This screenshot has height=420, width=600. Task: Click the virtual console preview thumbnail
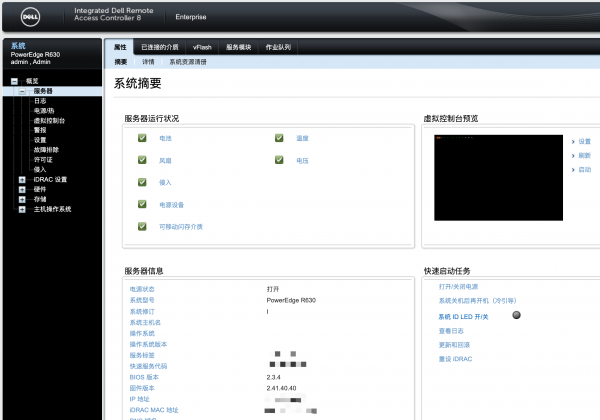point(498,177)
